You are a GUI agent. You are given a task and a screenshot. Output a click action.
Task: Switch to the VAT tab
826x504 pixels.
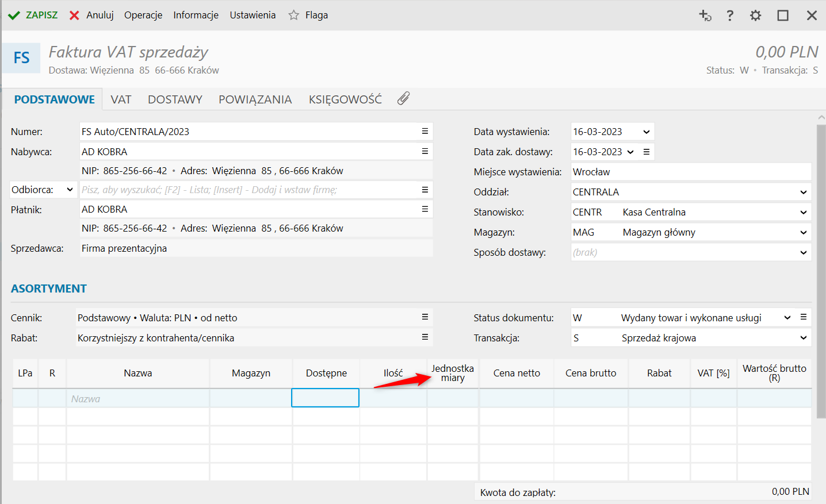tap(121, 99)
